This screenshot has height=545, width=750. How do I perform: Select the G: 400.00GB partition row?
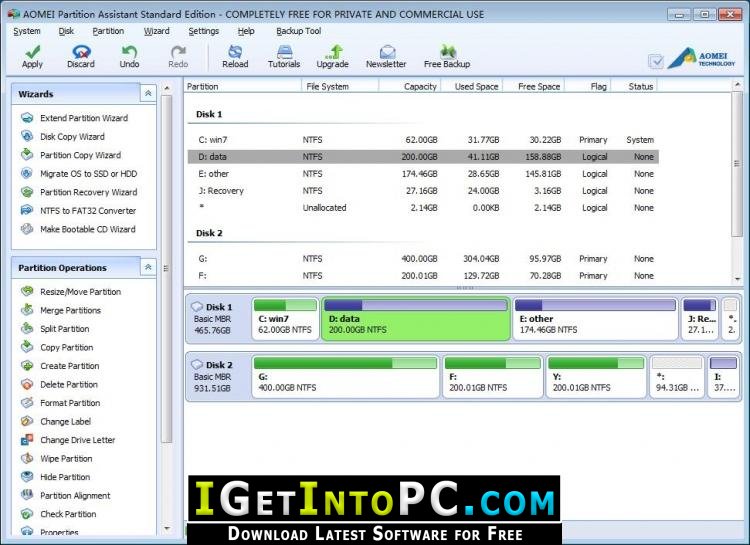pos(423,259)
